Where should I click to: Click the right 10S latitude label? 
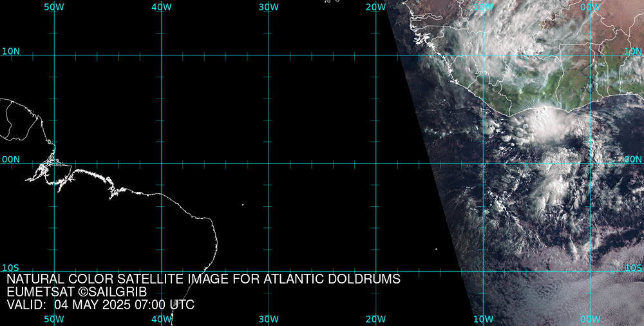pos(633,268)
